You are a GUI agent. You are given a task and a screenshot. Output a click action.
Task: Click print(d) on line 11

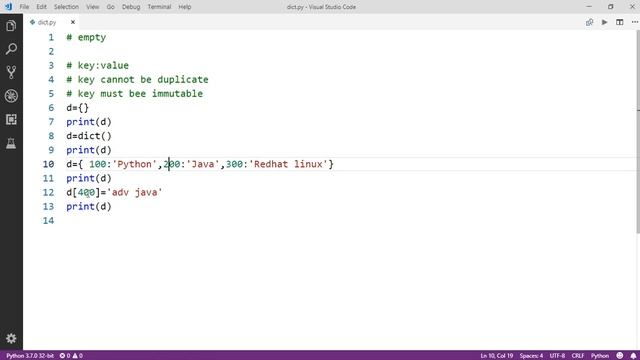coord(89,178)
